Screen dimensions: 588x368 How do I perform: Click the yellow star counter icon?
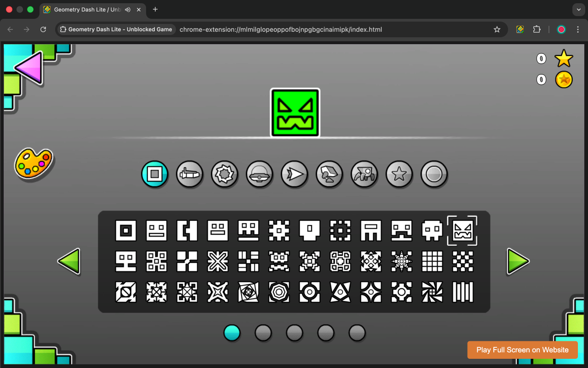[564, 58]
